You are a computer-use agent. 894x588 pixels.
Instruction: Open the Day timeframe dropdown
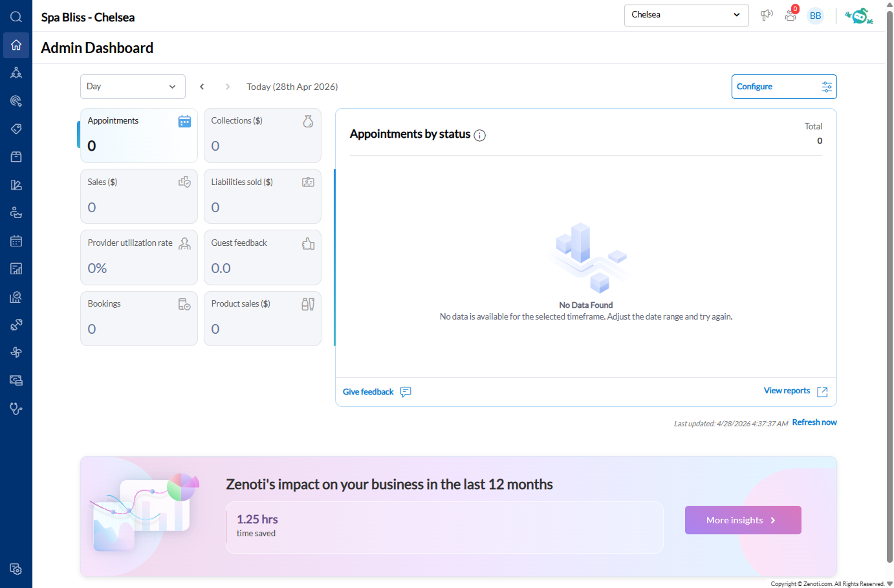pyautogui.click(x=133, y=86)
